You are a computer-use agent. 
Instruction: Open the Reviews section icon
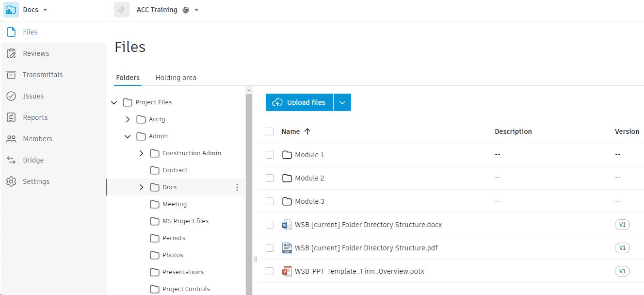point(11,53)
